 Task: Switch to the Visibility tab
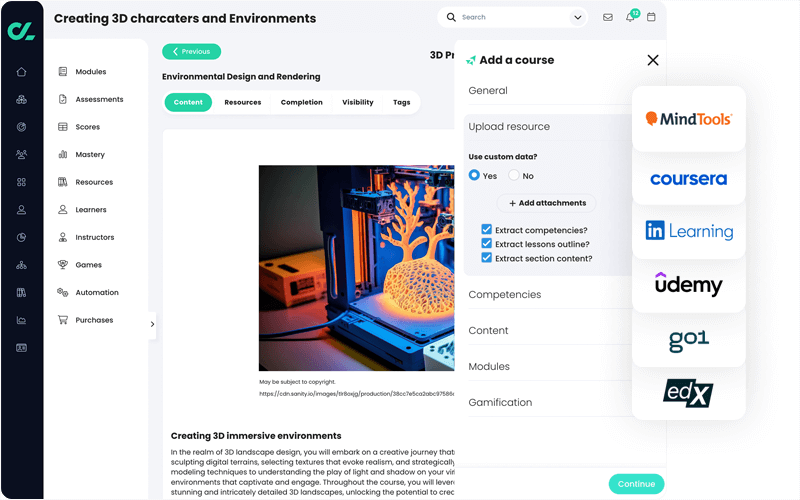pyautogui.click(x=357, y=102)
